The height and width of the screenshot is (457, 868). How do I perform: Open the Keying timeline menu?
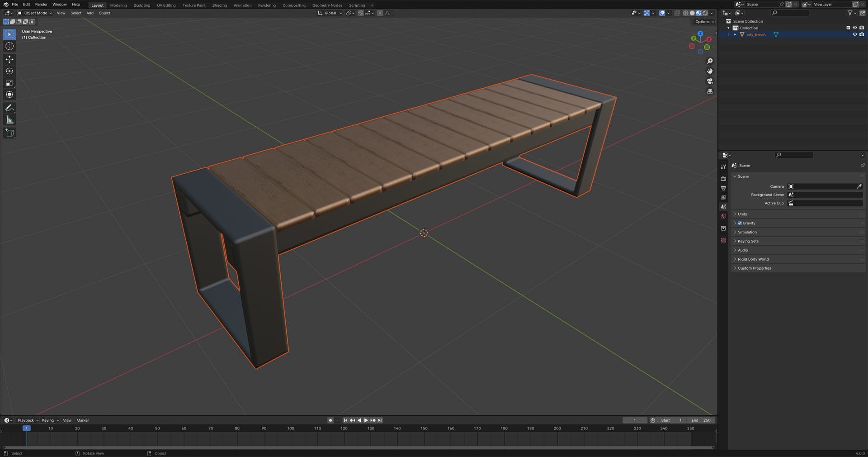pos(50,420)
